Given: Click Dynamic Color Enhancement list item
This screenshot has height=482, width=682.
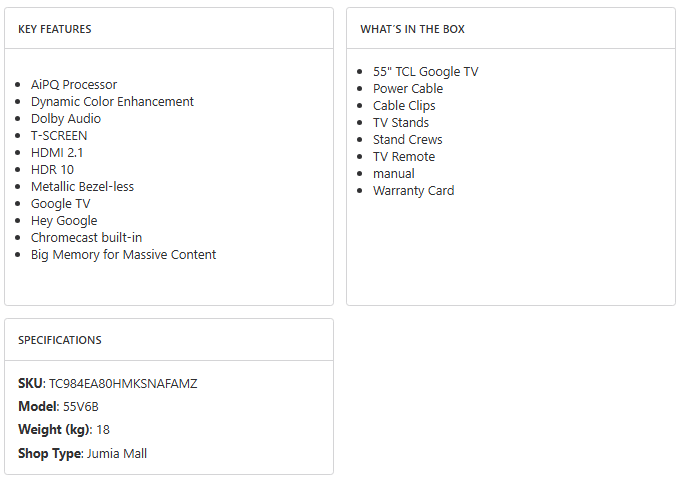Looking at the screenshot, I should click(x=112, y=102).
